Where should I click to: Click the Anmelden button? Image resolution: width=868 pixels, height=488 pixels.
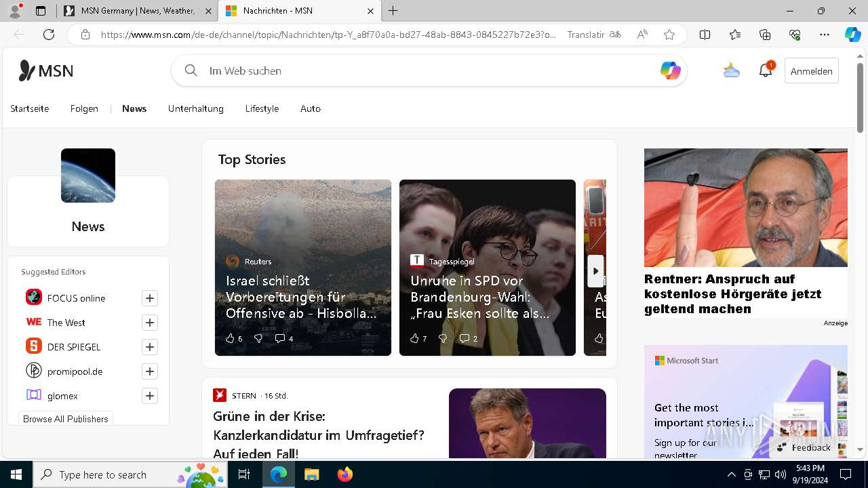(x=811, y=70)
